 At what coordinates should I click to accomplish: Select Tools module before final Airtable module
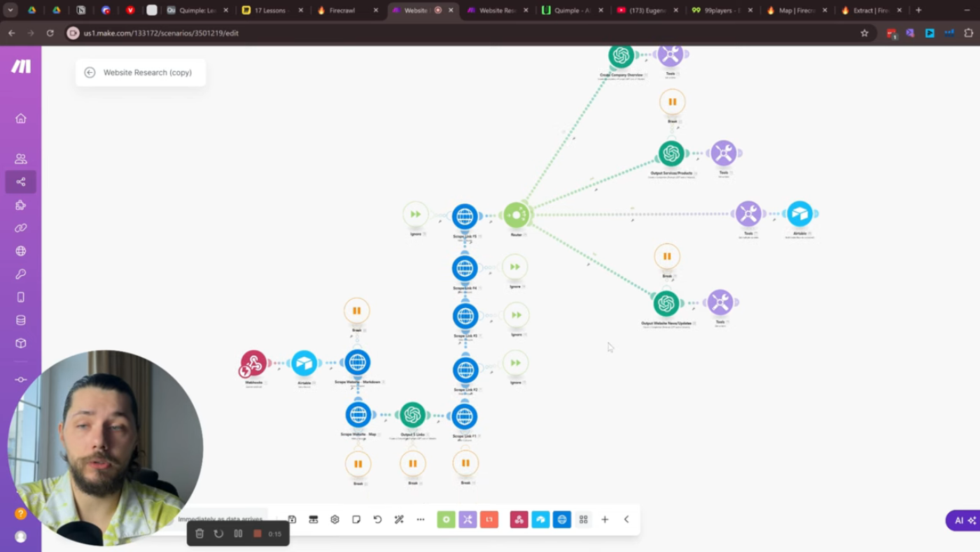pyautogui.click(x=748, y=214)
